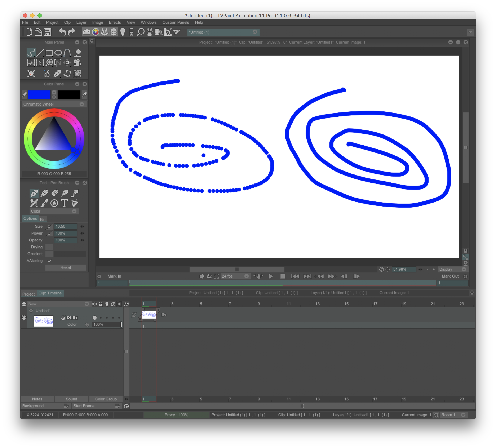Toggle the layers panel toolbar icon
This screenshot has height=448, width=496.
pos(114,32)
